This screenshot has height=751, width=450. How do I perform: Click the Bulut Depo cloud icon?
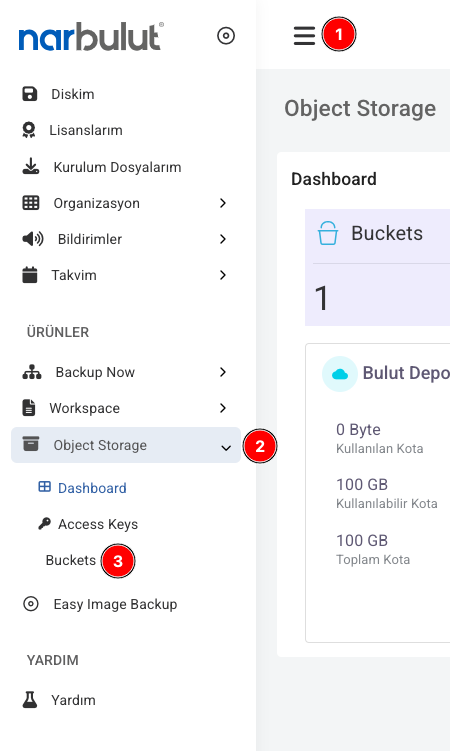340,374
